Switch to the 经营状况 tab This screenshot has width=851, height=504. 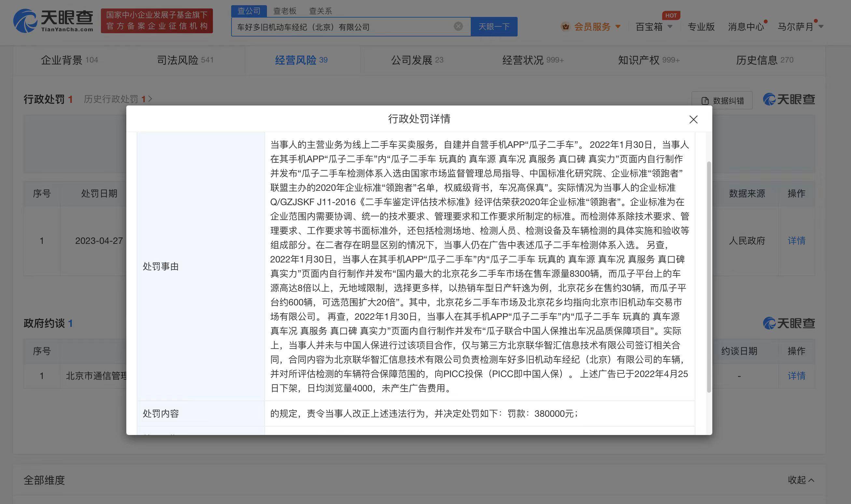pos(533,60)
